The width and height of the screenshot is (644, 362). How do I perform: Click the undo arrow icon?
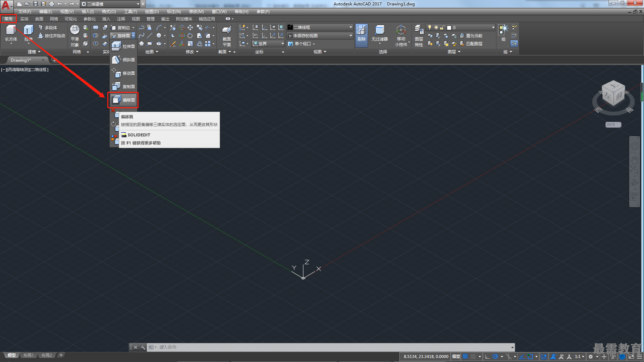coord(60,4)
